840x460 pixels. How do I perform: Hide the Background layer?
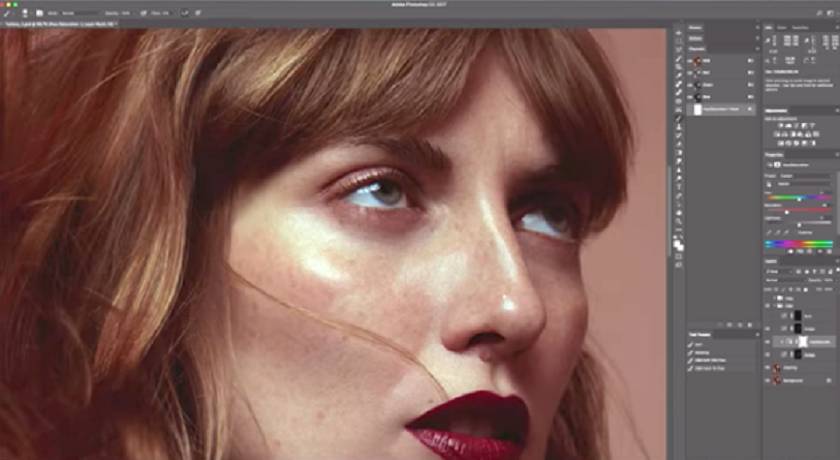click(768, 380)
